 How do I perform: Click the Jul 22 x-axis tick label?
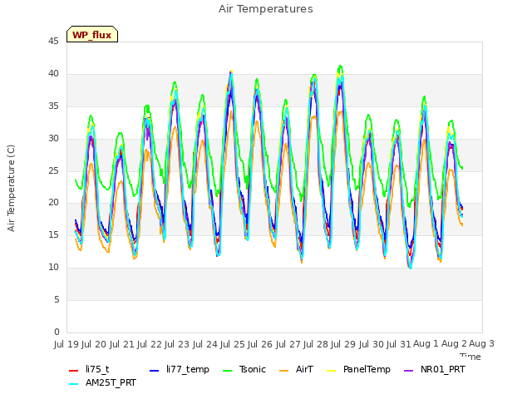150,344
